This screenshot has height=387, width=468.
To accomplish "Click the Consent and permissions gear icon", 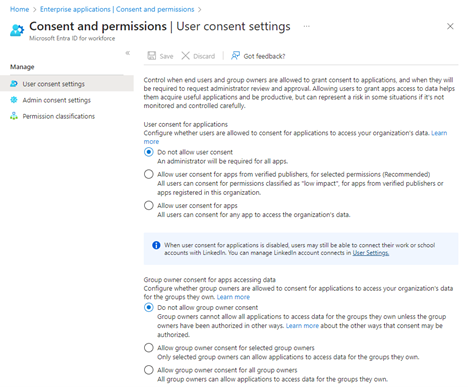I will click(x=17, y=30).
